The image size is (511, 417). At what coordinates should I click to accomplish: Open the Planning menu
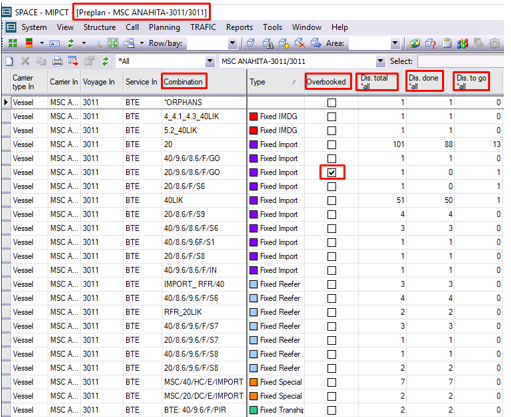pyautogui.click(x=164, y=27)
